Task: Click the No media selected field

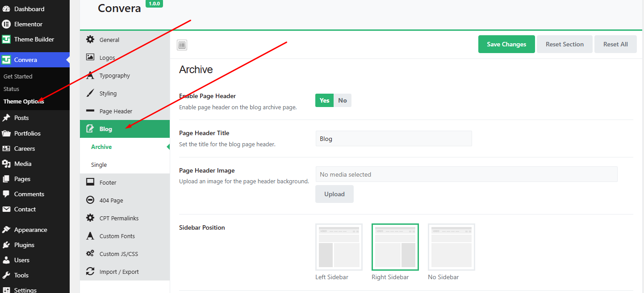Action: coord(466,174)
